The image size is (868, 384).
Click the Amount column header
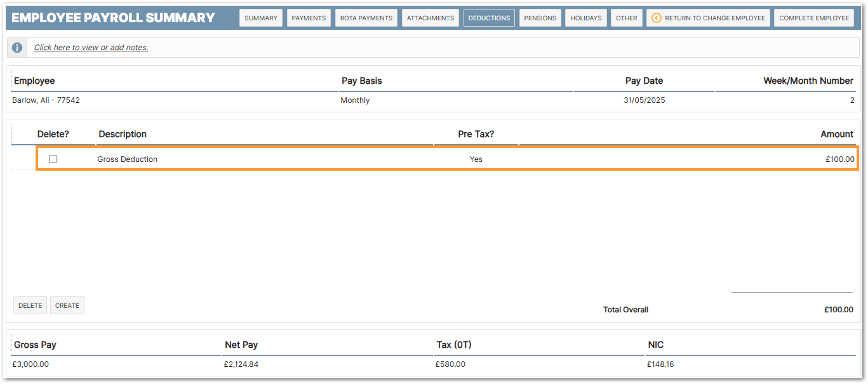pos(836,134)
